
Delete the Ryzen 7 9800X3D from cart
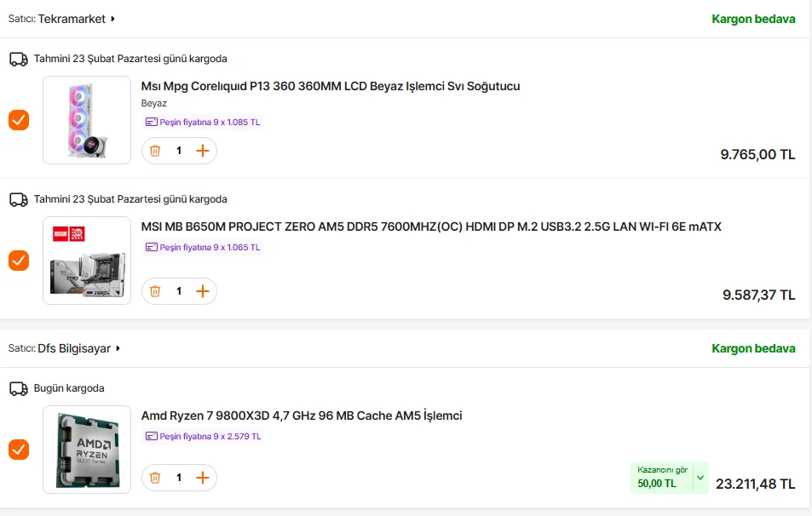[155, 478]
